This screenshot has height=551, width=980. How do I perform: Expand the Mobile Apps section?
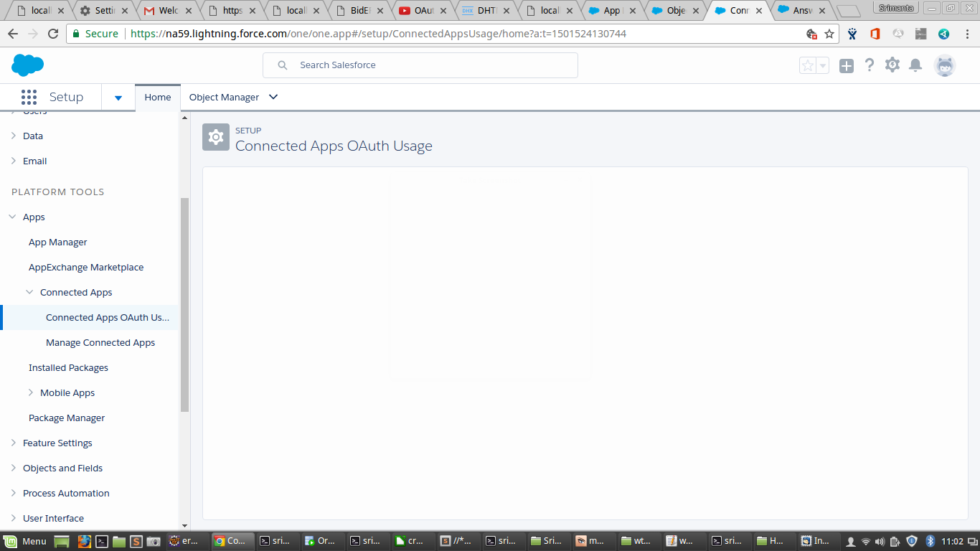coord(31,392)
